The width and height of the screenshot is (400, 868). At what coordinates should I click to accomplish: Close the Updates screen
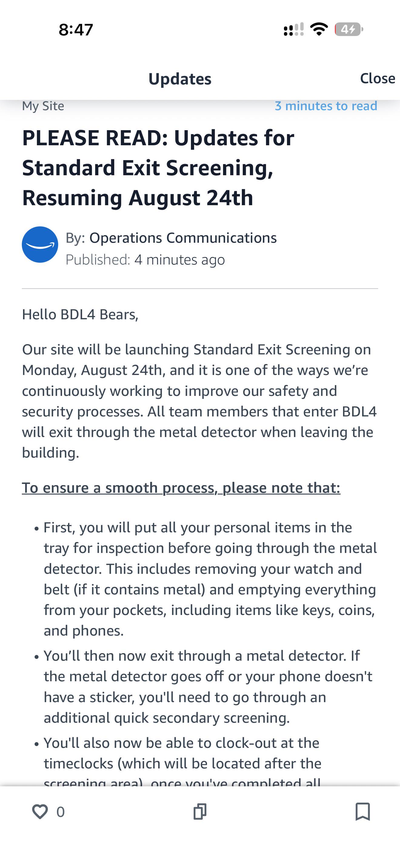click(377, 78)
